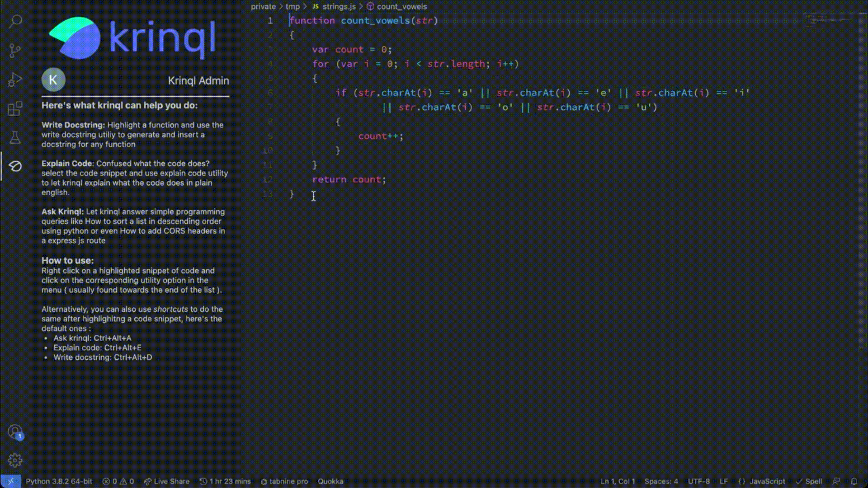
Task: Click the strings.js breadcrumb item
Action: [339, 6]
